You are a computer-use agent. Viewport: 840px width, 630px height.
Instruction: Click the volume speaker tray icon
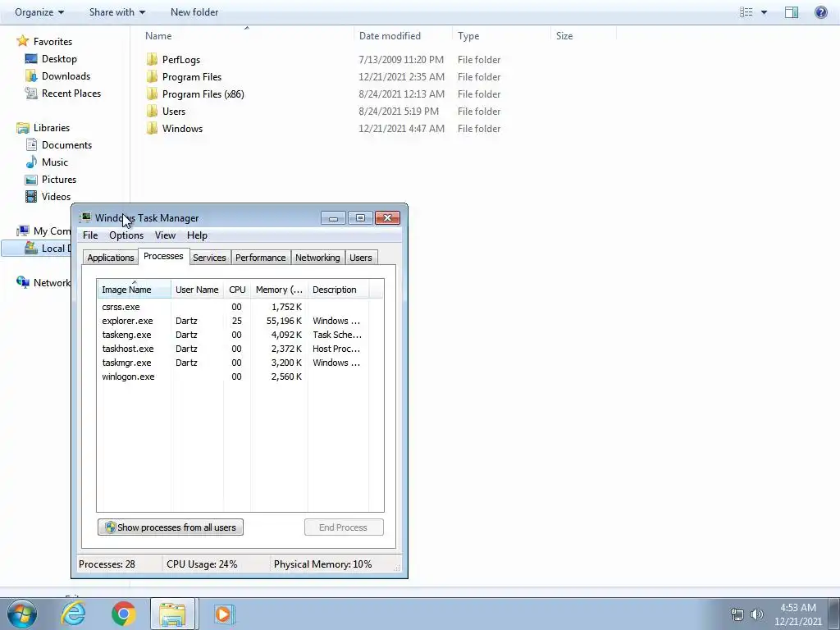point(756,614)
